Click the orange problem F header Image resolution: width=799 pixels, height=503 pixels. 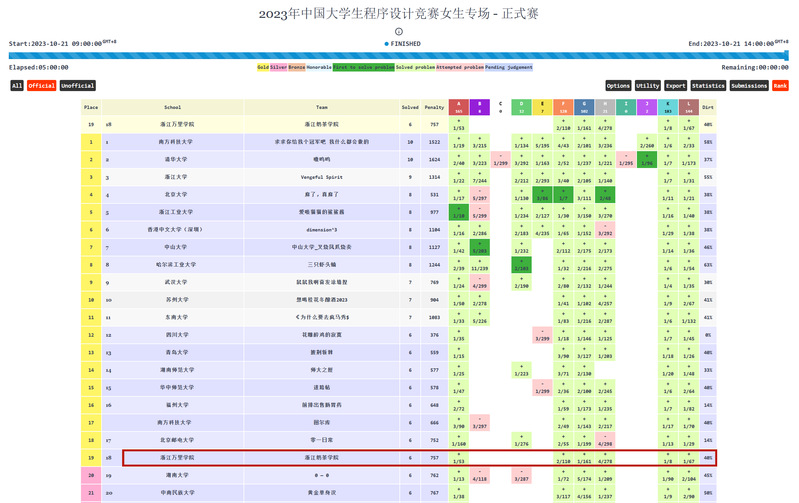pyautogui.click(x=563, y=105)
